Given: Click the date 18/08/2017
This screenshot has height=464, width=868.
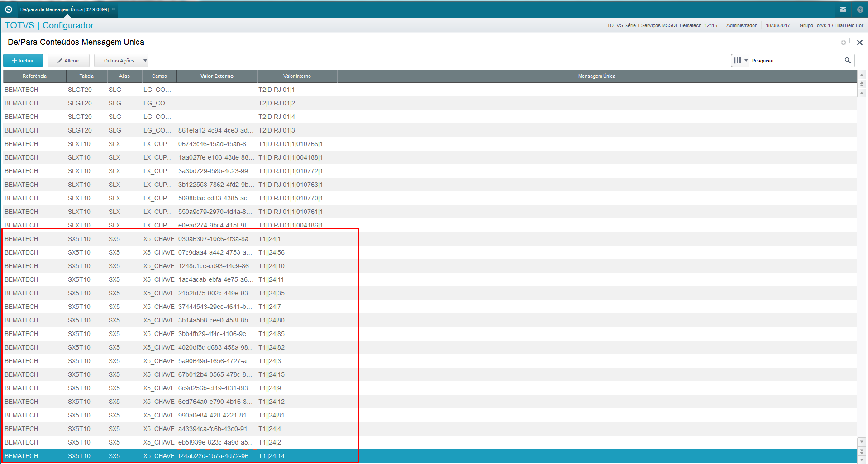Looking at the screenshot, I should pos(778,25).
